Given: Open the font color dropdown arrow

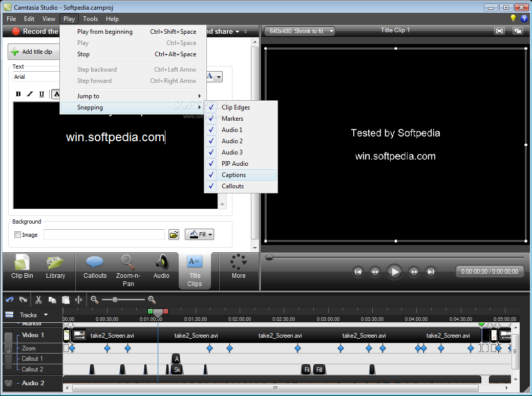Looking at the screenshot, I should click(x=219, y=77).
